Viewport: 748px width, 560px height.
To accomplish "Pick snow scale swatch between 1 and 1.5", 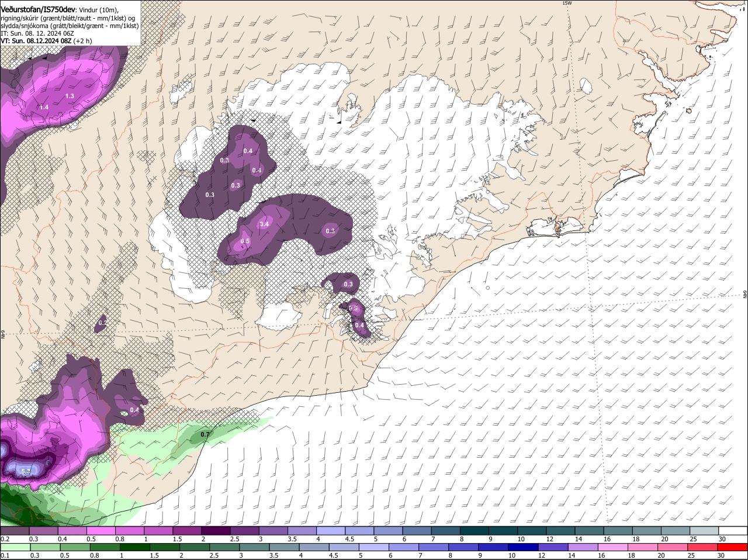I will [158, 531].
